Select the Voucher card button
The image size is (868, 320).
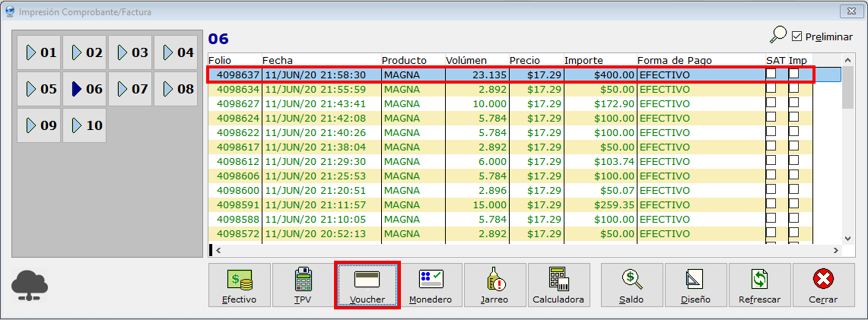367,286
